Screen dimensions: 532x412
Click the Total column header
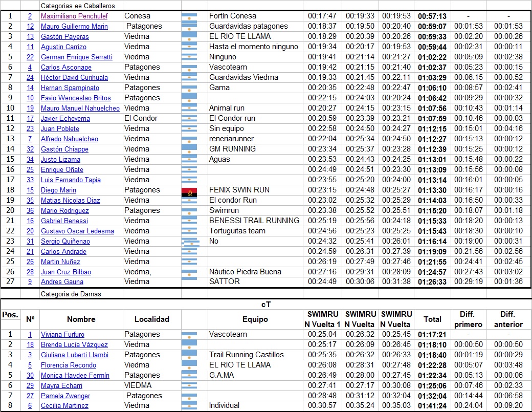tap(432, 319)
